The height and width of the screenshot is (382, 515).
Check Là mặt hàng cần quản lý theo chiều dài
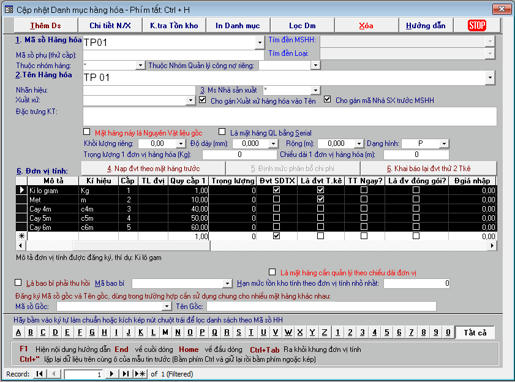click(272, 272)
